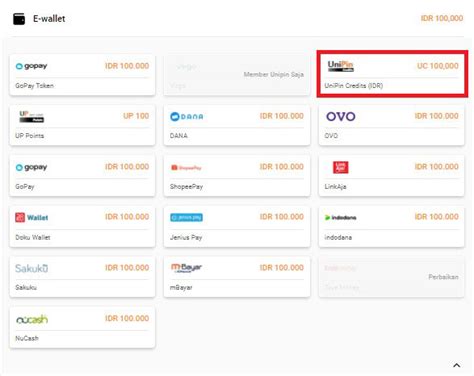
Task: Click the gopay logo on GoPay Token card
Action: tap(31, 66)
